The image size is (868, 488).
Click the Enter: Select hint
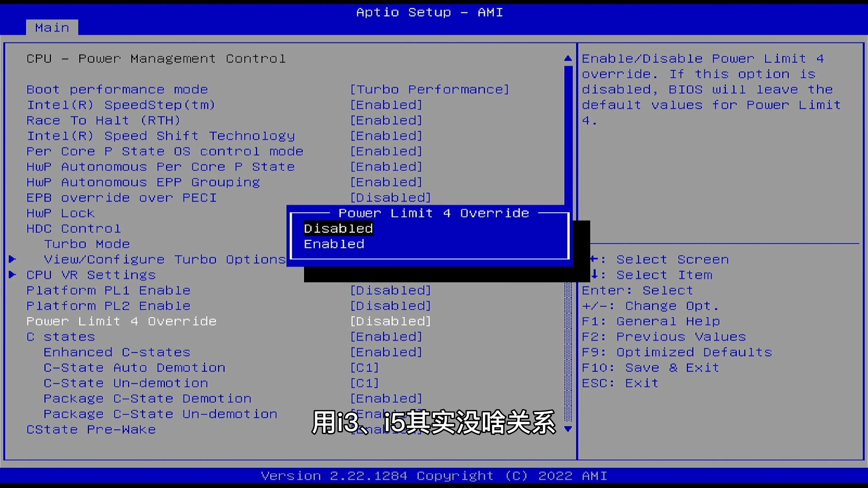tap(637, 290)
